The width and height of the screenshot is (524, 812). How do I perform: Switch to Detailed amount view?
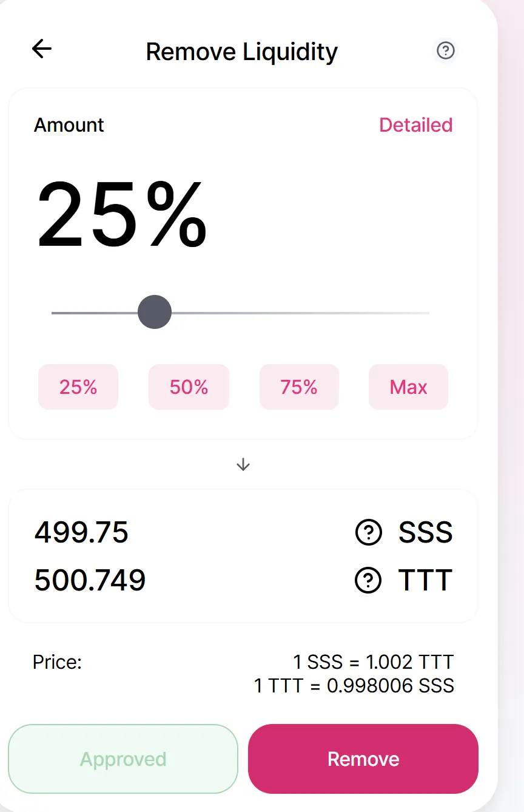(415, 125)
